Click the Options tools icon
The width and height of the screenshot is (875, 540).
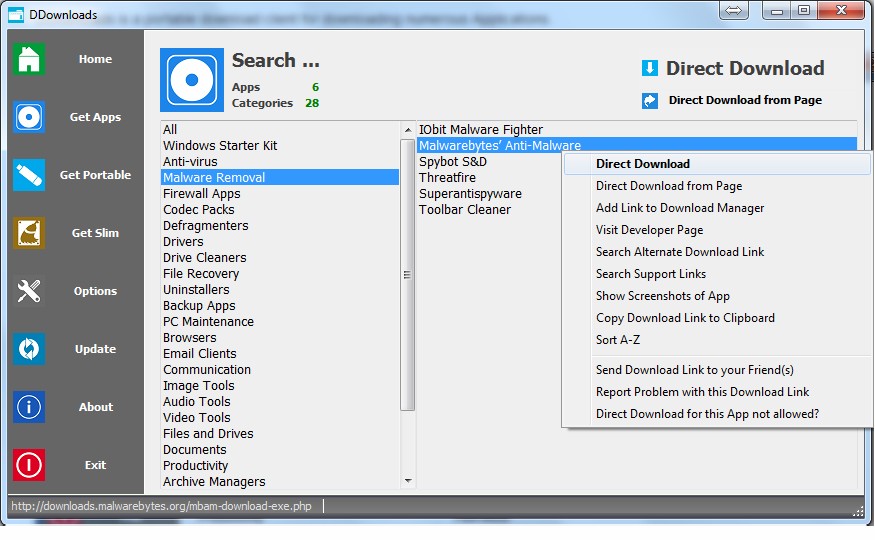click(28, 291)
